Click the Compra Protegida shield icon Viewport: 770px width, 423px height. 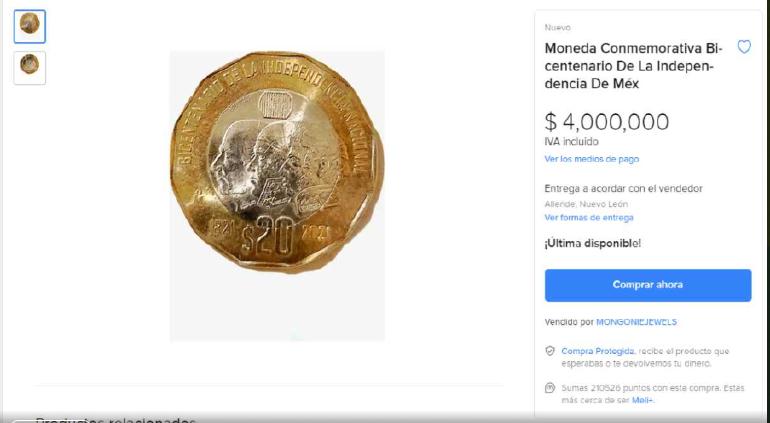550,351
